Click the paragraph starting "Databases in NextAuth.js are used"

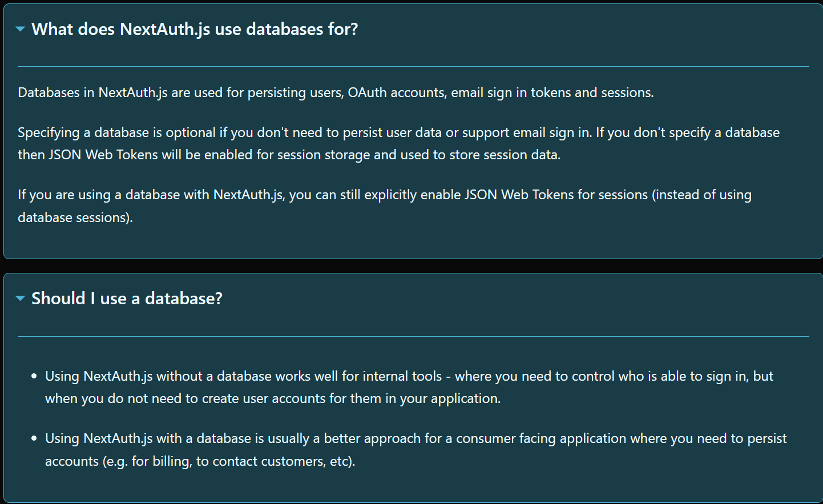point(336,92)
